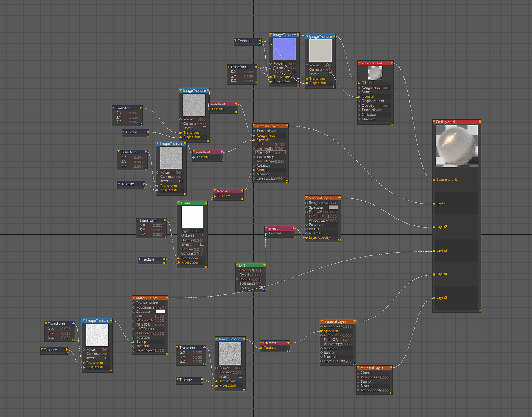
Task: Click corner expand icon on OctLayered node
Action: click(x=480, y=311)
